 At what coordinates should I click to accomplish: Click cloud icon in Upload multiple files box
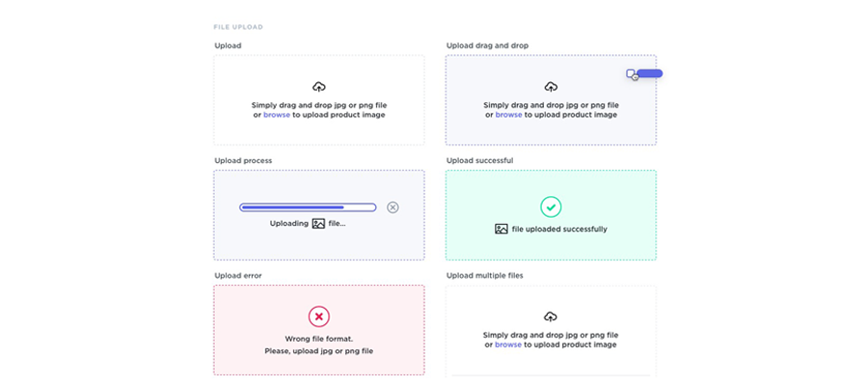[x=551, y=317]
